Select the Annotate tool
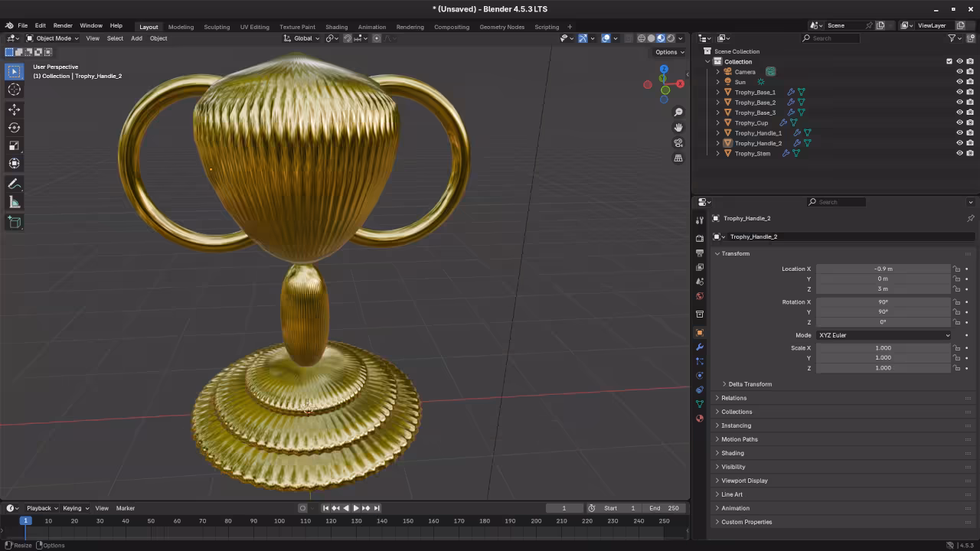980x551 pixels. (x=14, y=183)
